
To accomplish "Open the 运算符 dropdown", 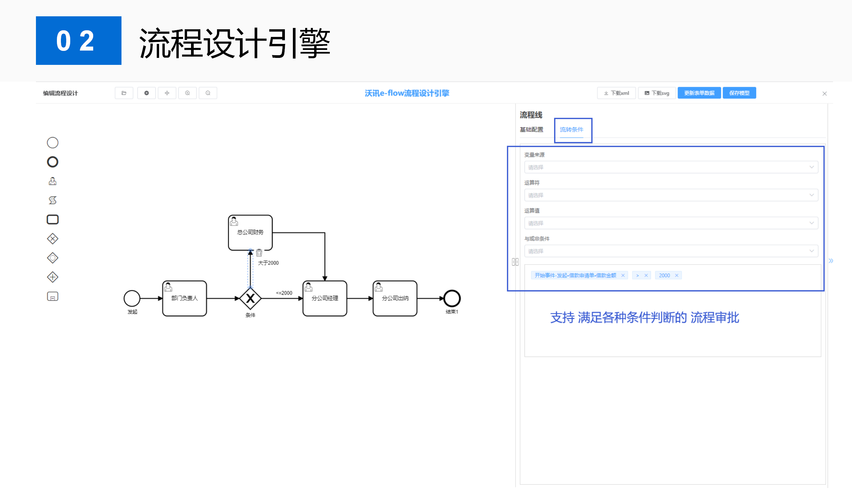I will coord(671,195).
